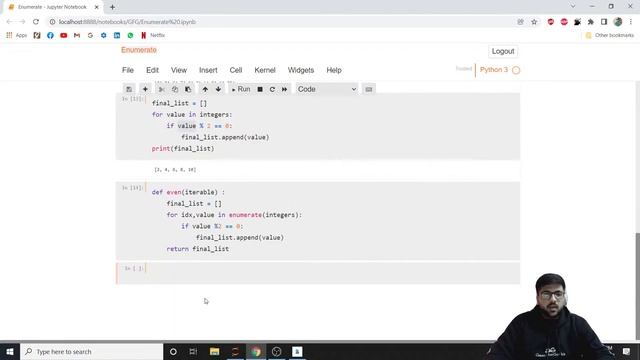
Task: Interrupt the kernel with the stop icon
Action: (260, 89)
